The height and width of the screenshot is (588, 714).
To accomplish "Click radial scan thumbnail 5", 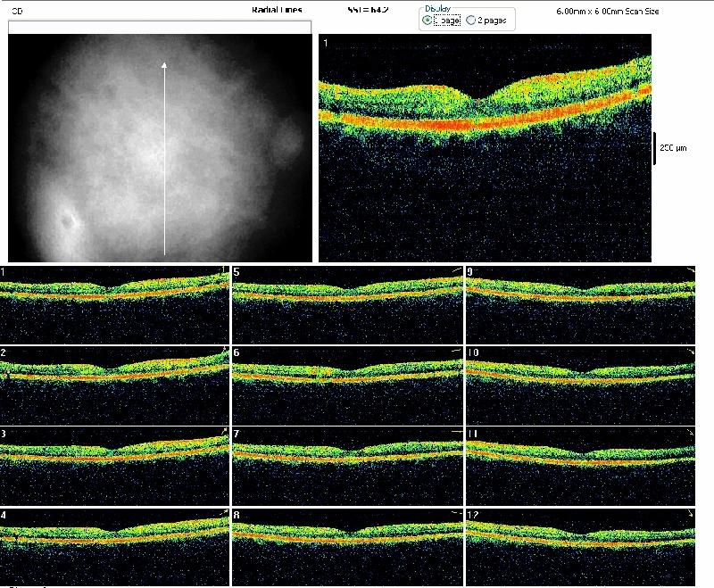I will click(x=347, y=304).
